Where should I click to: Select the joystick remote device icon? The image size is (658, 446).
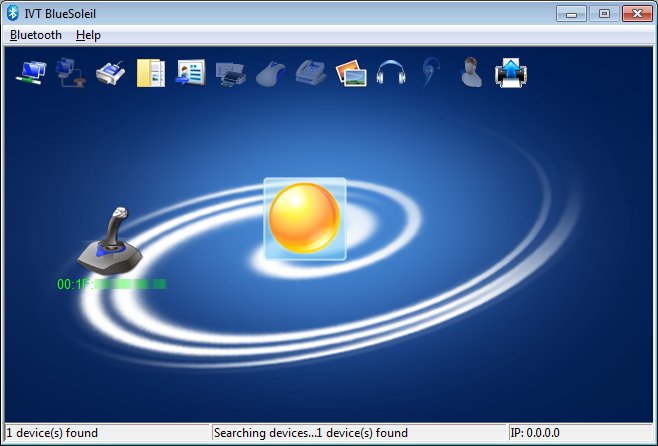coord(110,240)
